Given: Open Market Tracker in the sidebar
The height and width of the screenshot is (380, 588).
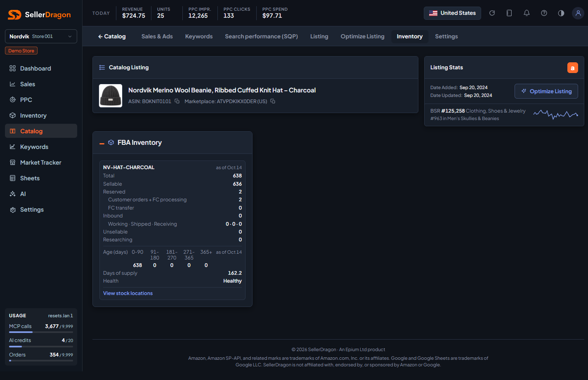Looking at the screenshot, I should [41, 163].
